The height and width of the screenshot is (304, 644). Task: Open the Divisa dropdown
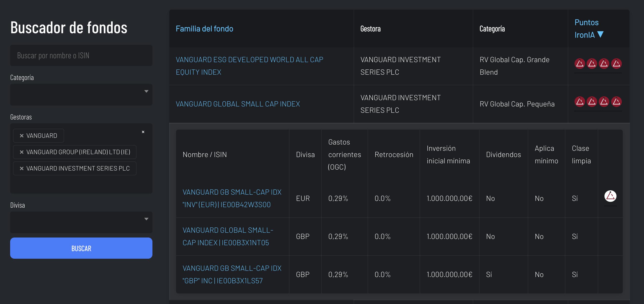click(x=81, y=222)
